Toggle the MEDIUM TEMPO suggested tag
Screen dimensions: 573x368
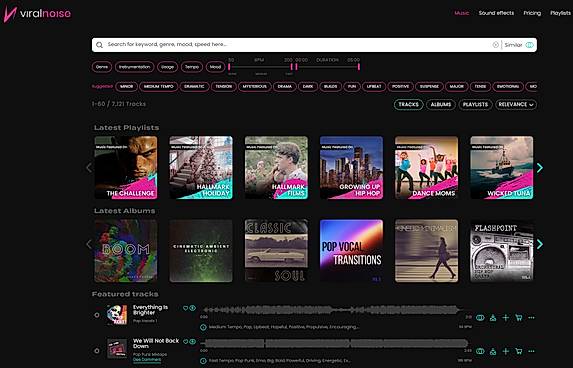click(159, 87)
